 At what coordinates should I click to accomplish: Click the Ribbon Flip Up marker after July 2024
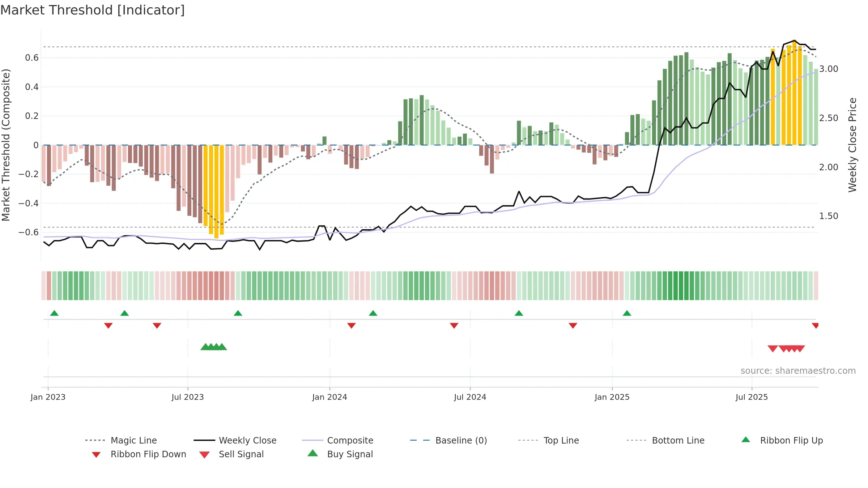click(519, 313)
